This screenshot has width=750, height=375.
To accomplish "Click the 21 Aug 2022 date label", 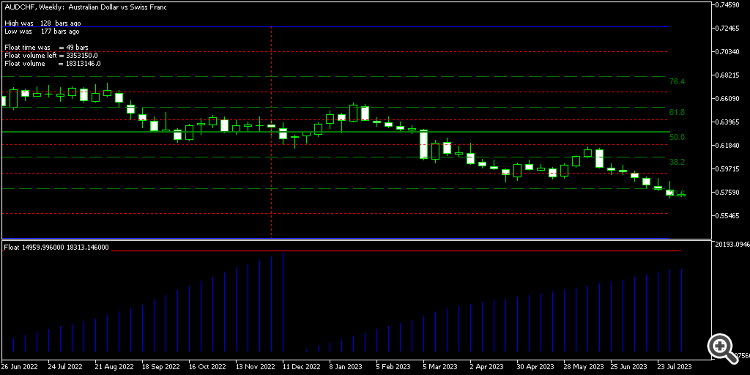I will pos(114,367).
